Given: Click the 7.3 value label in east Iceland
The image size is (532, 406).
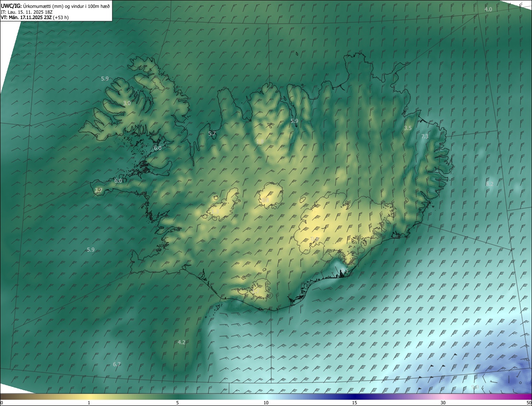Looking at the screenshot, I should [x=424, y=136].
